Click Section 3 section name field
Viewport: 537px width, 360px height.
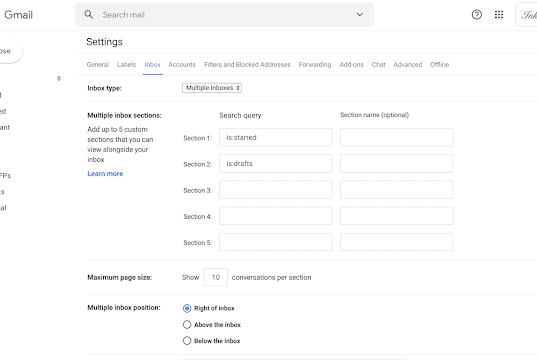(x=397, y=190)
